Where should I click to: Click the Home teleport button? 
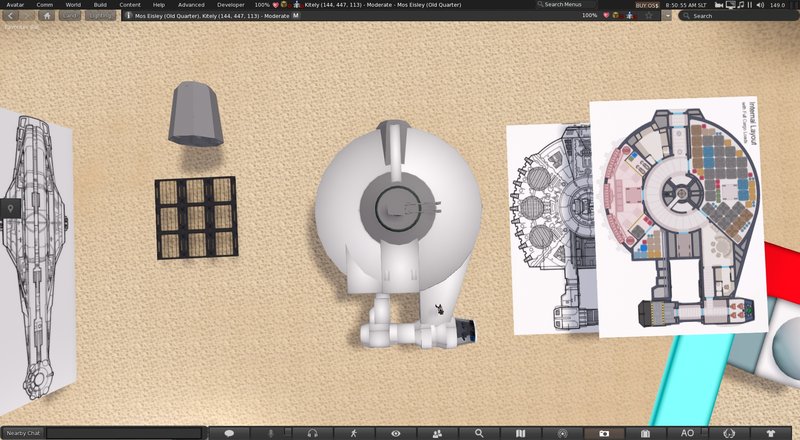tap(47, 16)
